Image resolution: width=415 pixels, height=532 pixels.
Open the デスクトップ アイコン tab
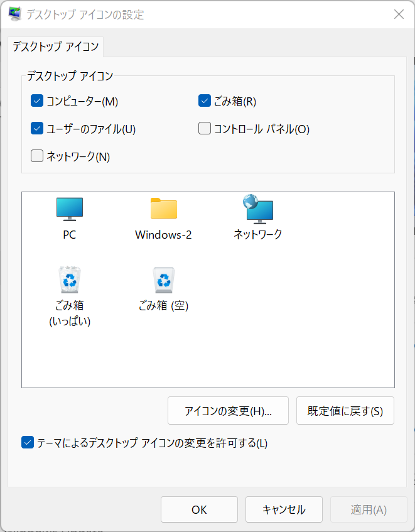pos(56,46)
